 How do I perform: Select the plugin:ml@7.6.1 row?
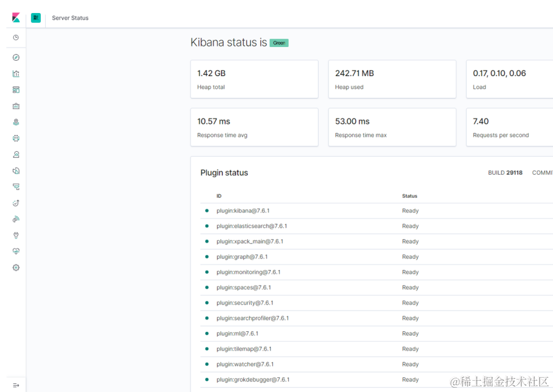(377, 334)
